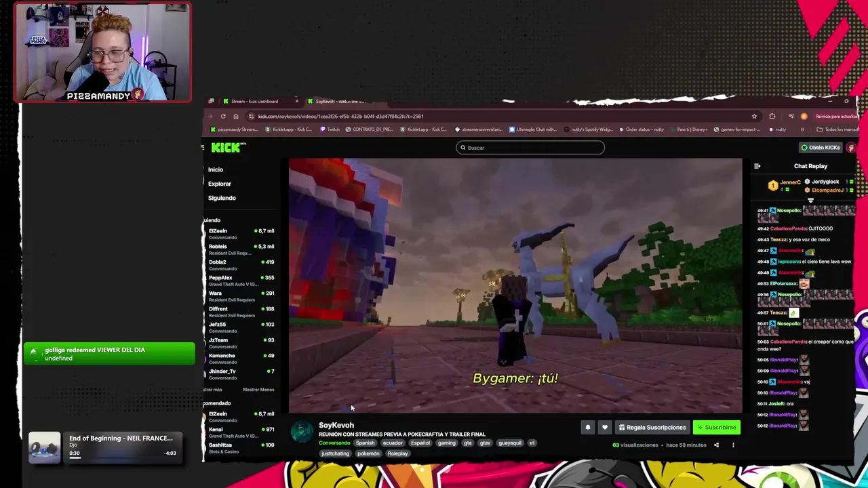Click the browser profile orange icon
This screenshot has height=488, width=868.
804,117
